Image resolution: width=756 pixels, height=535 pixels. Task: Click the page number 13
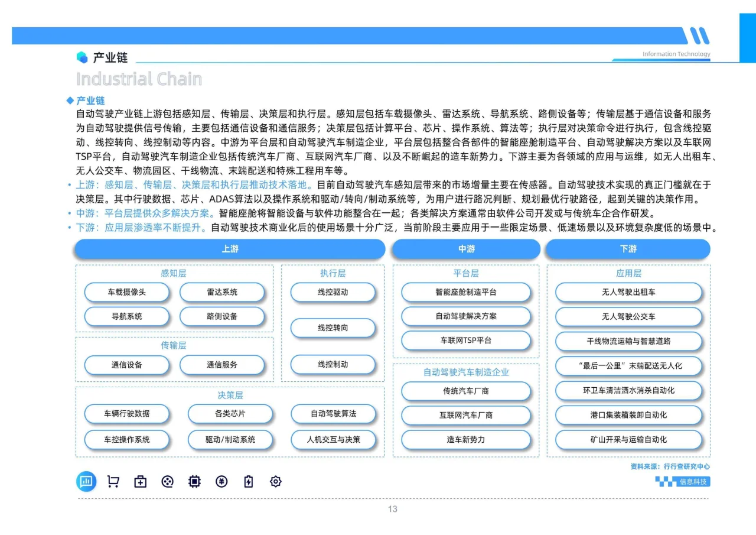pos(393,509)
